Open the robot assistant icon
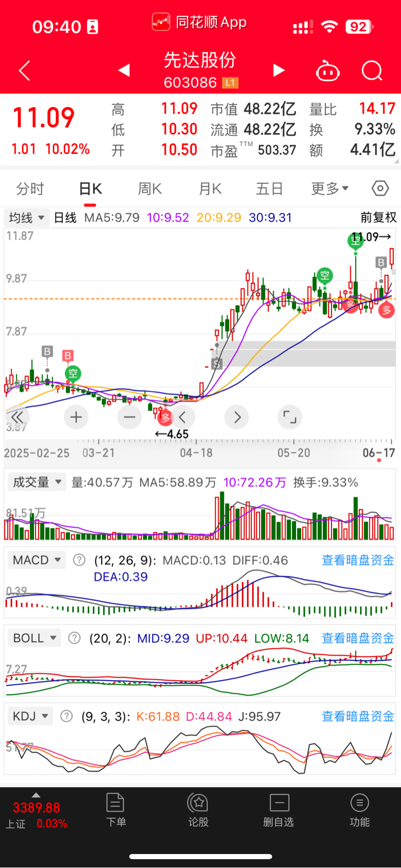Viewport: 401px width, 868px height. coord(328,70)
